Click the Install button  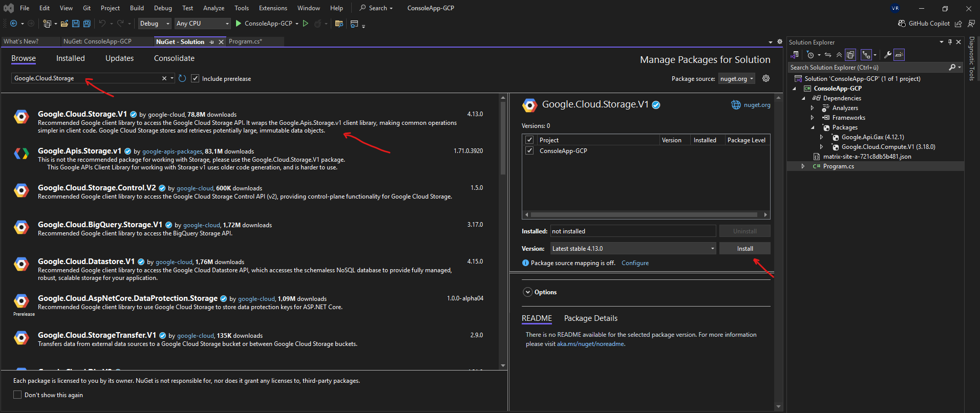(744, 249)
